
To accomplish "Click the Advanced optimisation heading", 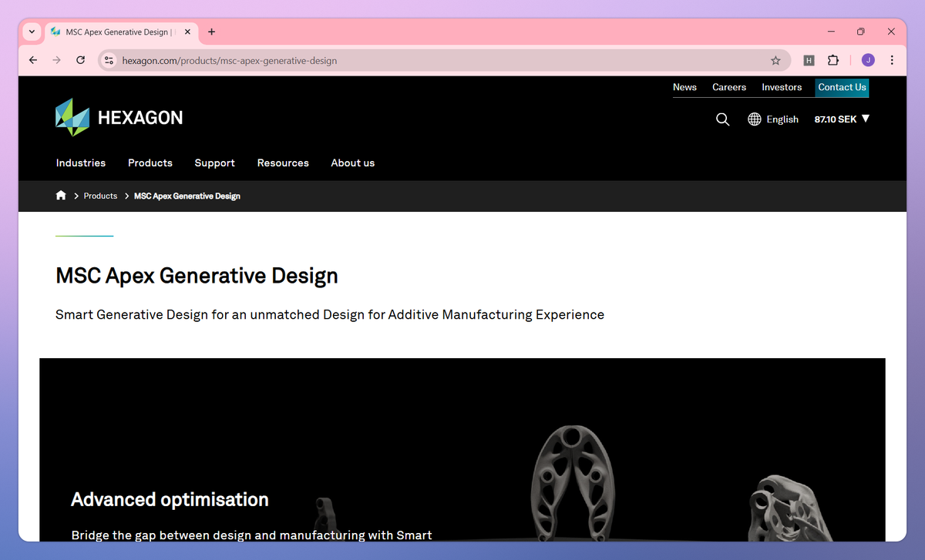I will 170,499.
